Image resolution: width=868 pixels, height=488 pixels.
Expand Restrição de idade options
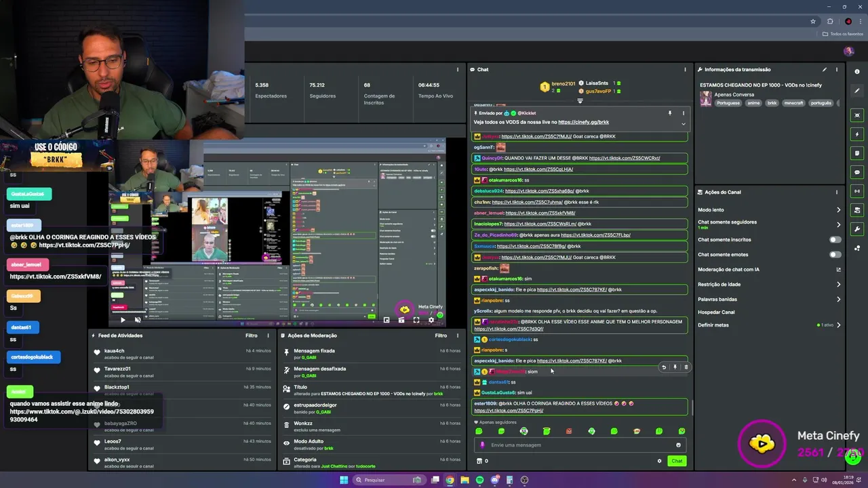coord(838,284)
